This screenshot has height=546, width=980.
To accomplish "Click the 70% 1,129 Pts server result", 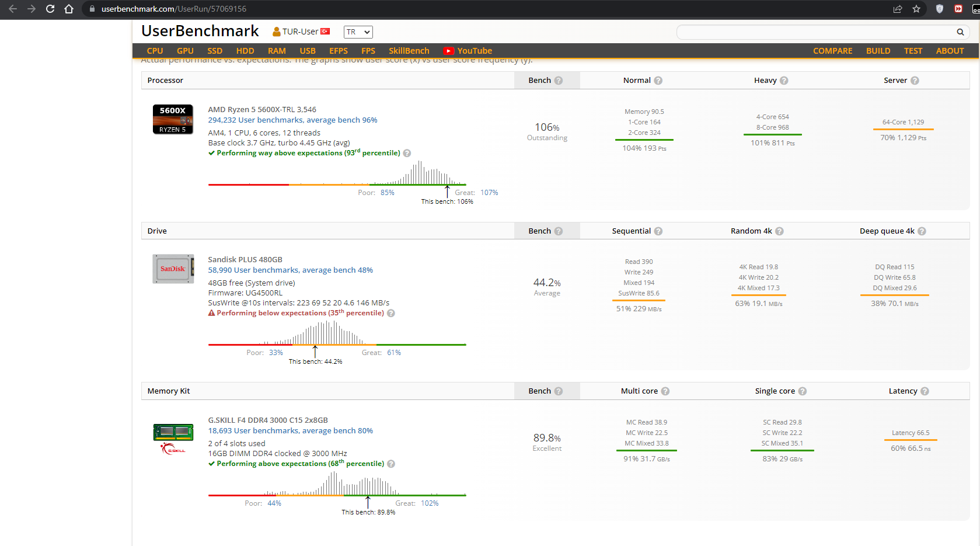I will coord(904,138).
